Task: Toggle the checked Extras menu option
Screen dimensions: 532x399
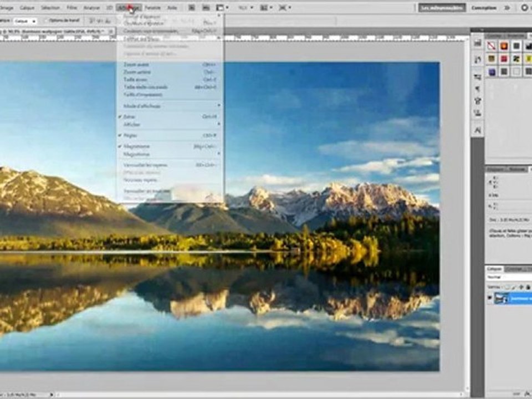Action: point(170,116)
